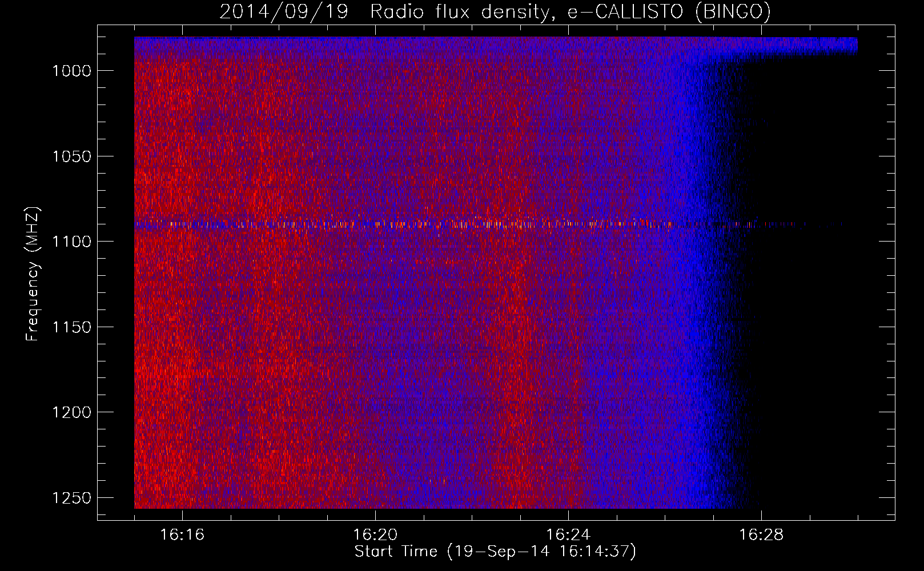Viewport: 924px width, 571px height.
Task: Click the 16:24 time tick label
Action: point(568,535)
